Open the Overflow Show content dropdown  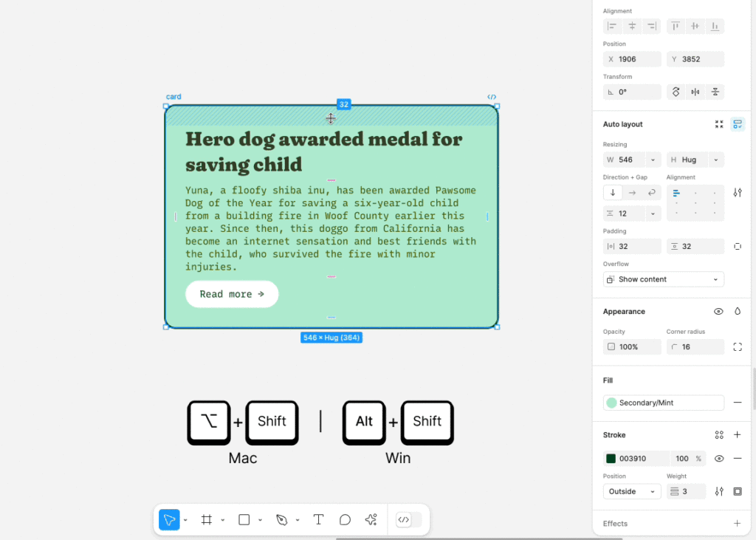point(664,279)
